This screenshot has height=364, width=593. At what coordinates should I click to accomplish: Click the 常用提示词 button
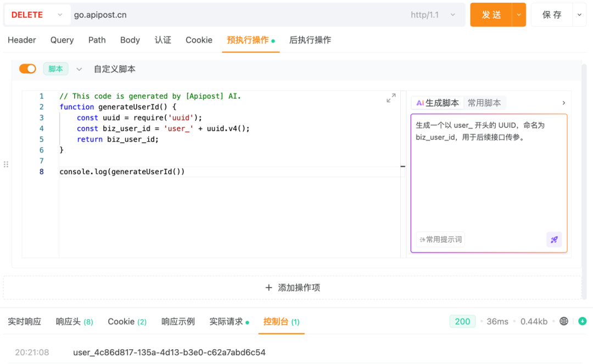coord(440,239)
